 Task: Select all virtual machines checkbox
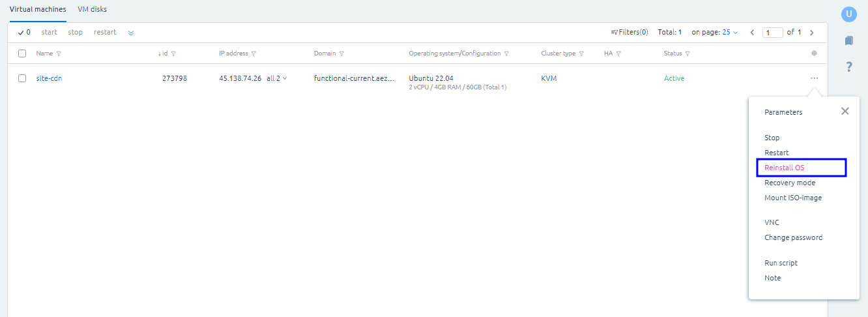22,53
